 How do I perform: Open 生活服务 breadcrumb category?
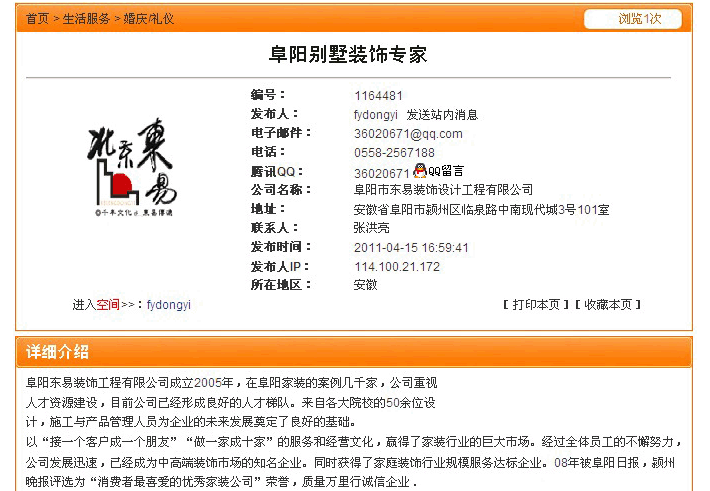coord(86,19)
